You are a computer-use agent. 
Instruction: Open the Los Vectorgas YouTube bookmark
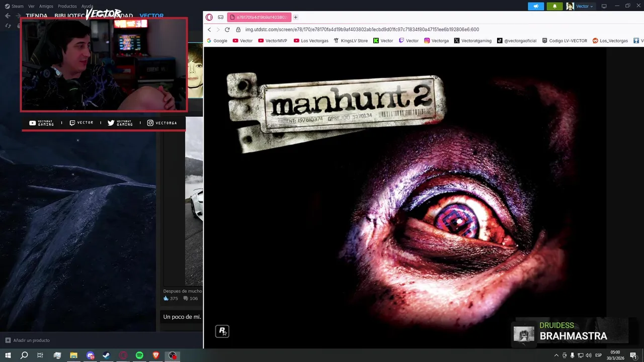point(311,41)
